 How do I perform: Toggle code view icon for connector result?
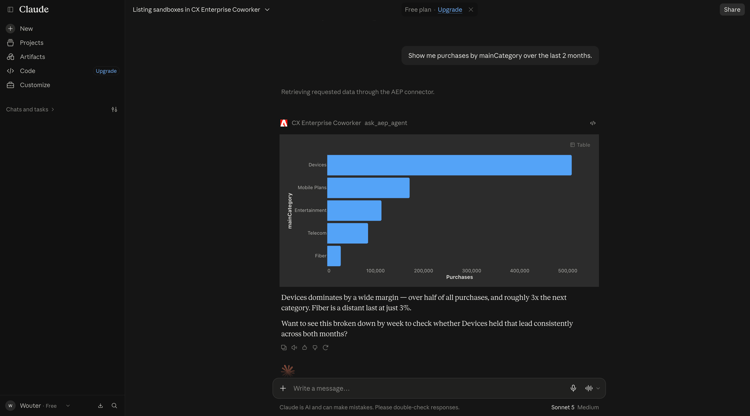pyautogui.click(x=593, y=123)
